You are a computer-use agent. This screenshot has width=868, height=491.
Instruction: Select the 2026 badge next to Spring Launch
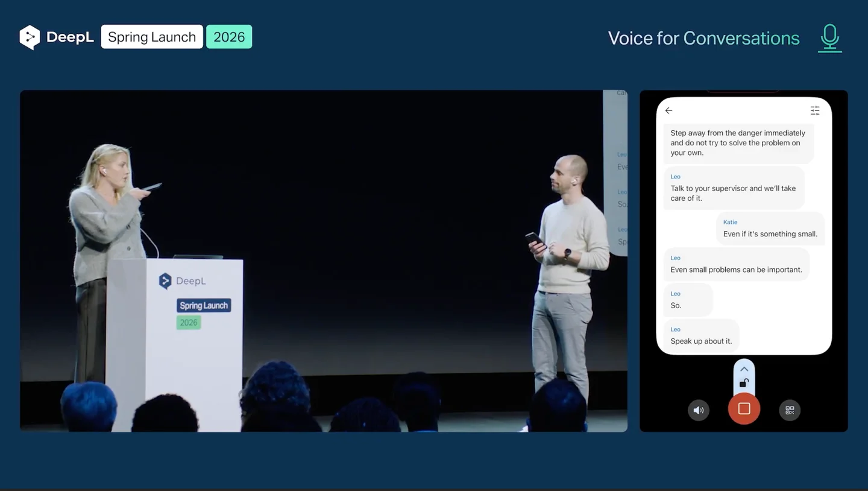tap(229, 37)
